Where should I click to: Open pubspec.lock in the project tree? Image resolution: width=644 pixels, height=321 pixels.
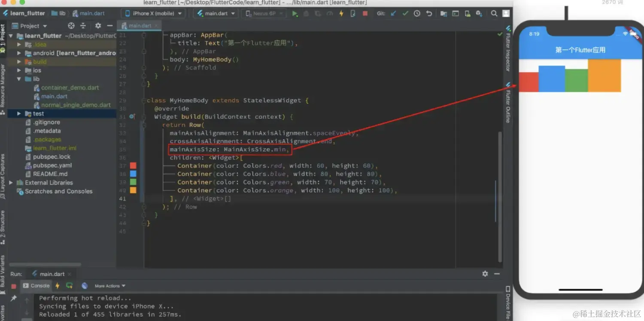[x=52, y=157]
